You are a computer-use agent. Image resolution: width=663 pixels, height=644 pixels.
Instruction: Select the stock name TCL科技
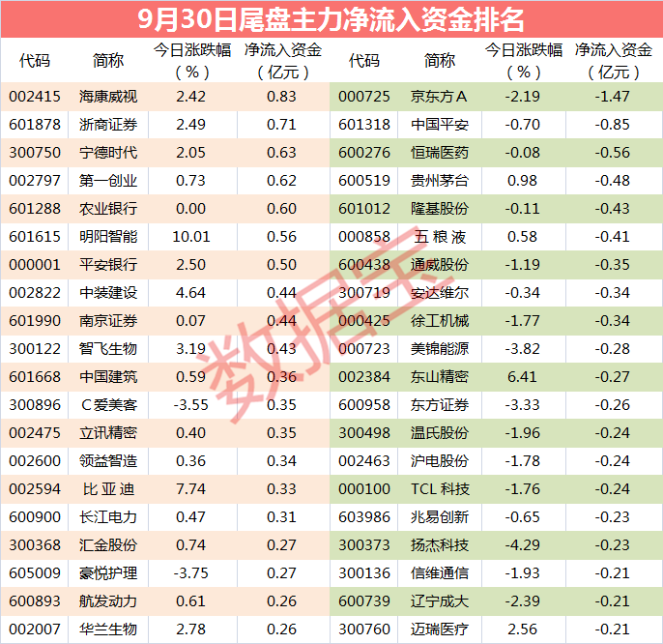(440, 489)
